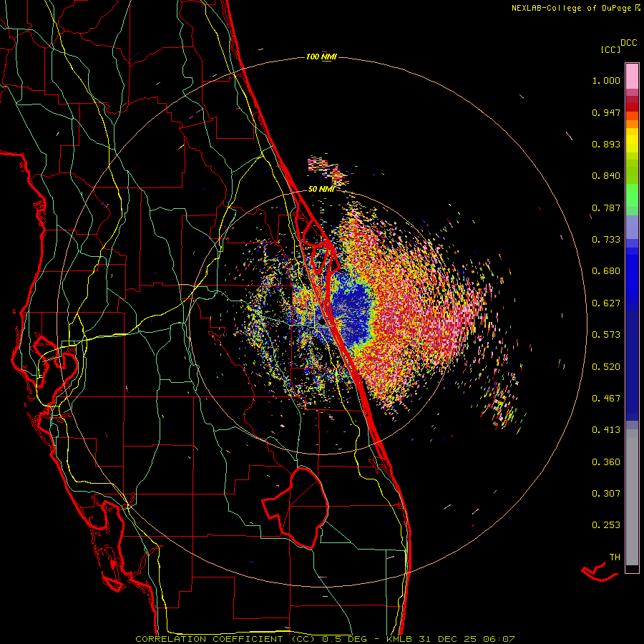Select the 0.680 legend value
The width and height of the screenshot is (644, 644).
606,271
